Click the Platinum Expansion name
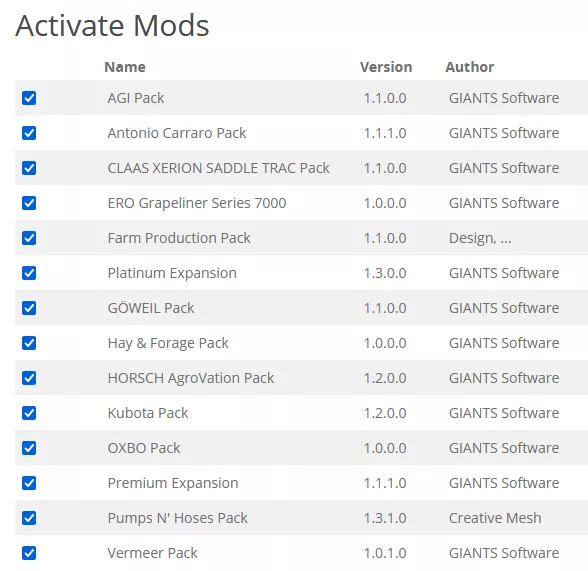This screenshot has height=571, width=588. click(172, 273)
